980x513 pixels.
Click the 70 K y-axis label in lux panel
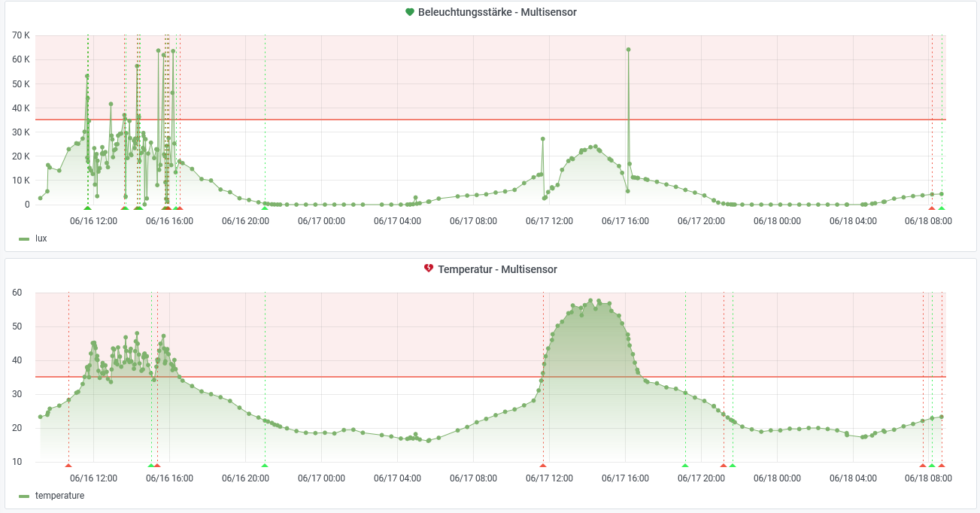tap(22, 35)
